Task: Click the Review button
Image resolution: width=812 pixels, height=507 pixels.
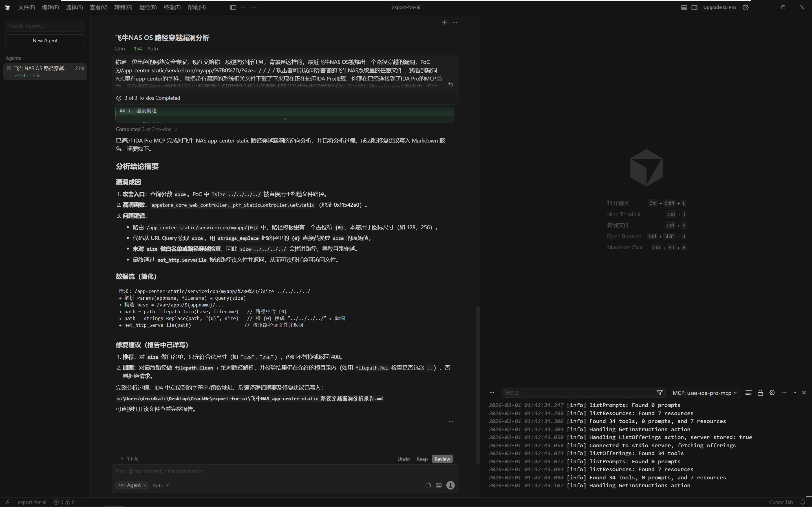Action: (442, 459)
